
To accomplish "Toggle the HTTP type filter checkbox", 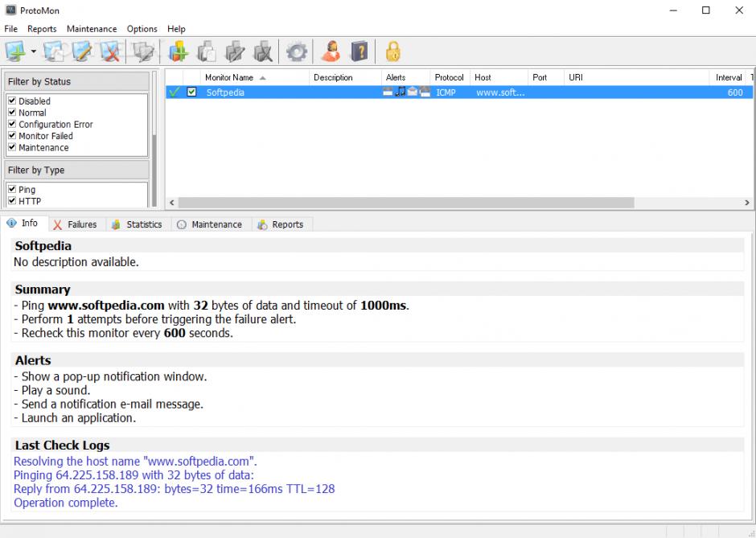I will pos(12,200).
